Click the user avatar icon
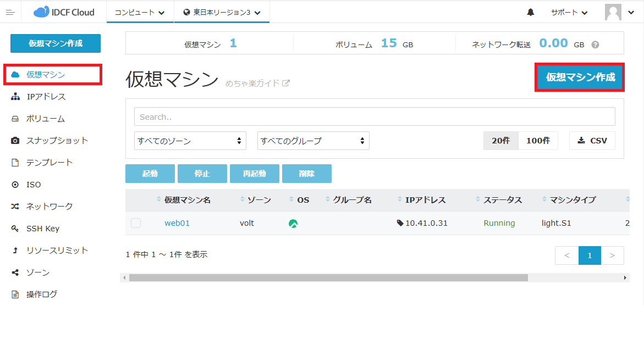This screenshot has height=356, width=644. (613, 12)
